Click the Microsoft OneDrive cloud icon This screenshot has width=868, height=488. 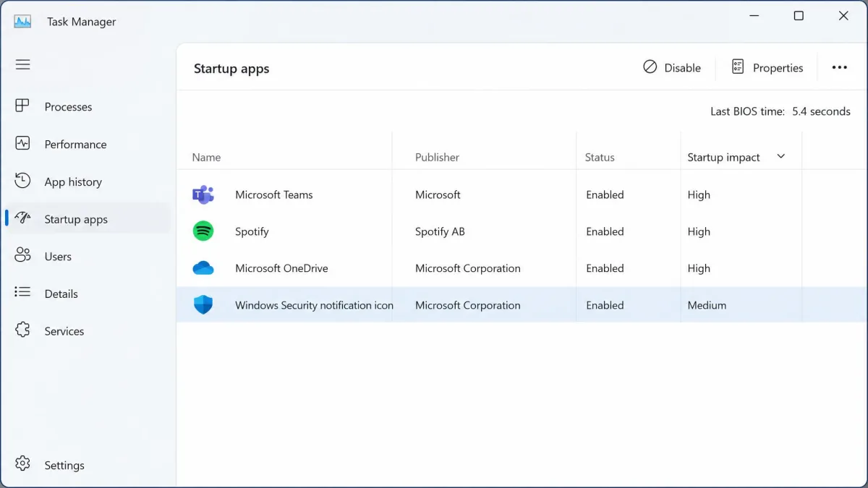(x=203, y=268)
